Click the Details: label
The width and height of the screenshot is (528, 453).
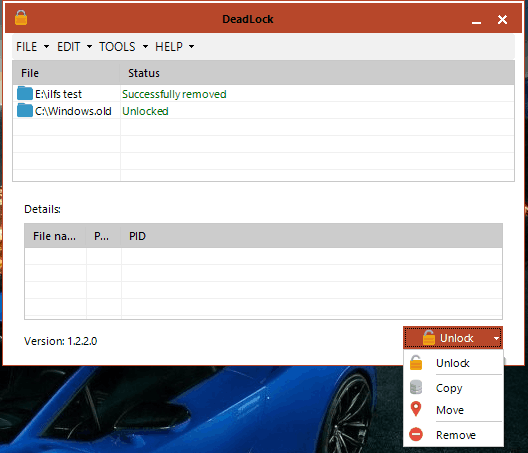42,209
